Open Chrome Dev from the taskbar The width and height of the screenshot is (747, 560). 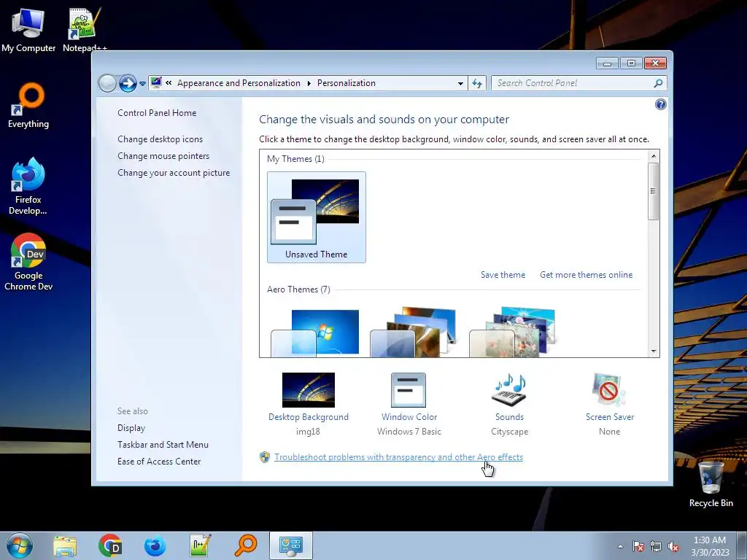click(x=110, y=545)
